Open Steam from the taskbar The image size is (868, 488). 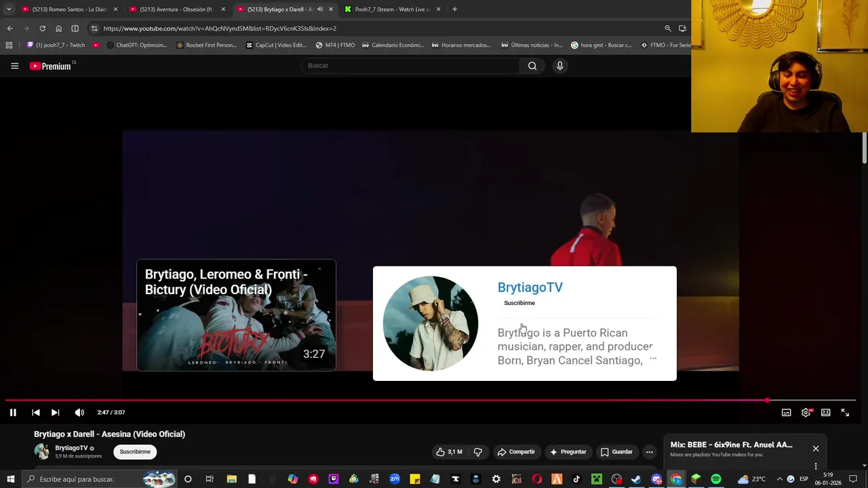(636, 479)
